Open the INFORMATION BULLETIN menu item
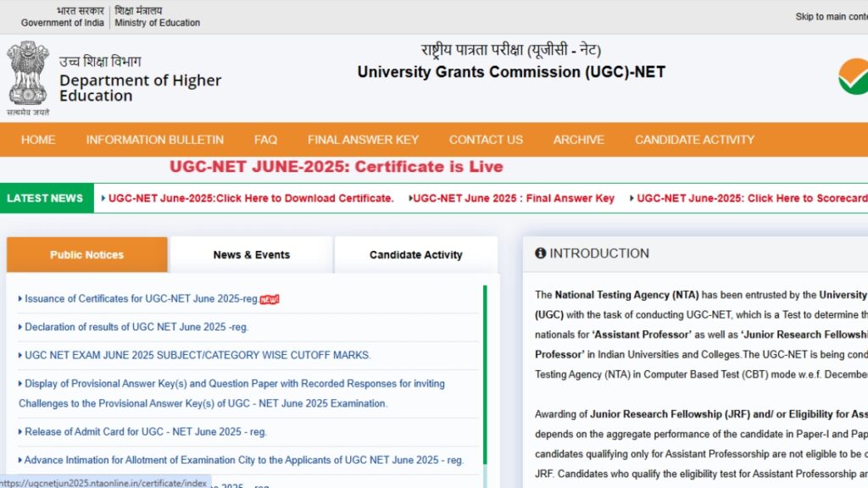 pyautogui.click(x=153, y=139)
